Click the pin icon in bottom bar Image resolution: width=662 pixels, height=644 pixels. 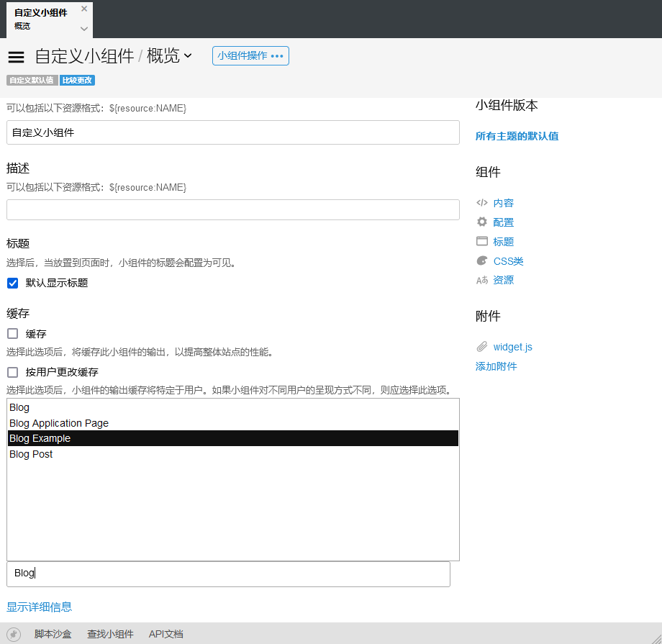click(13, 634)
